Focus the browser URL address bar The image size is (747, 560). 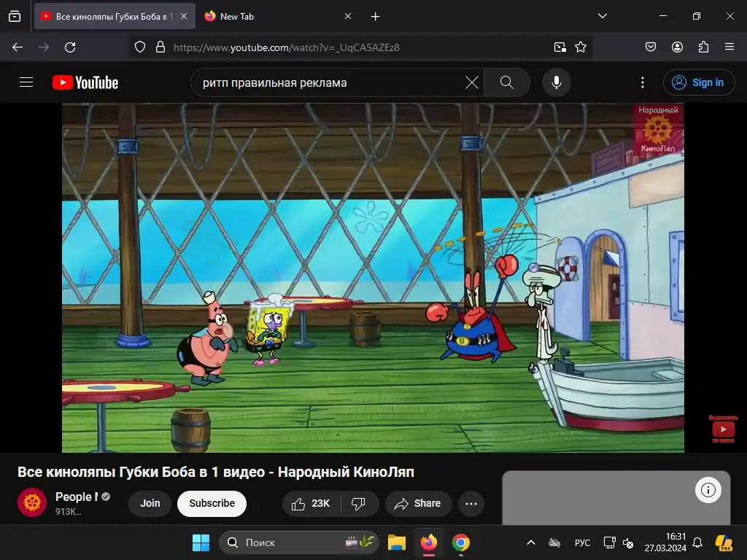360,47
